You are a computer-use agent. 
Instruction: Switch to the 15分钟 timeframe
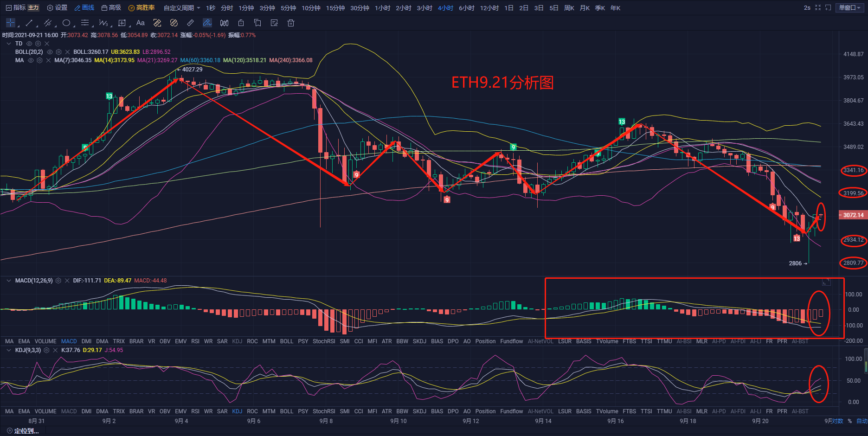[335, 8]
